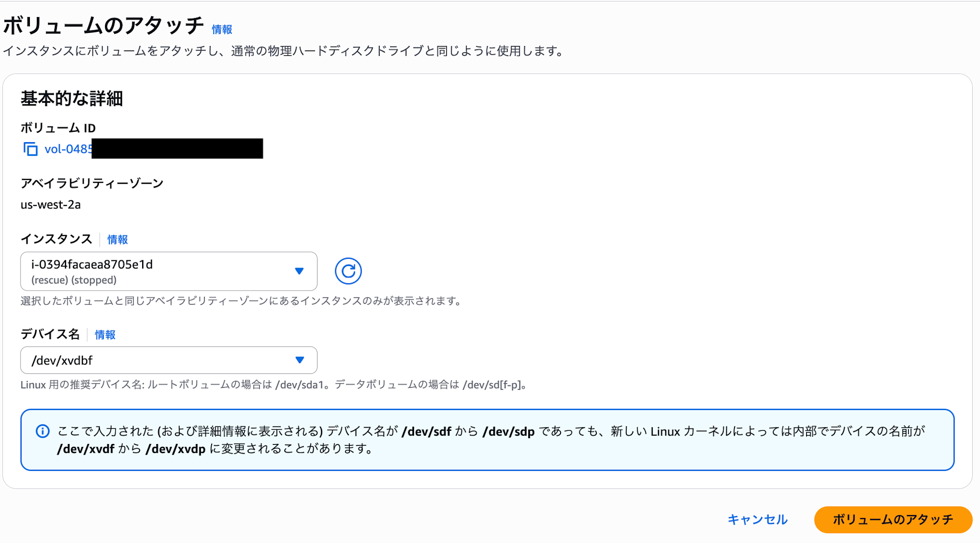Refresh the instance list
The width and height of the screenshot is (980, 543).
coord(348,271)
